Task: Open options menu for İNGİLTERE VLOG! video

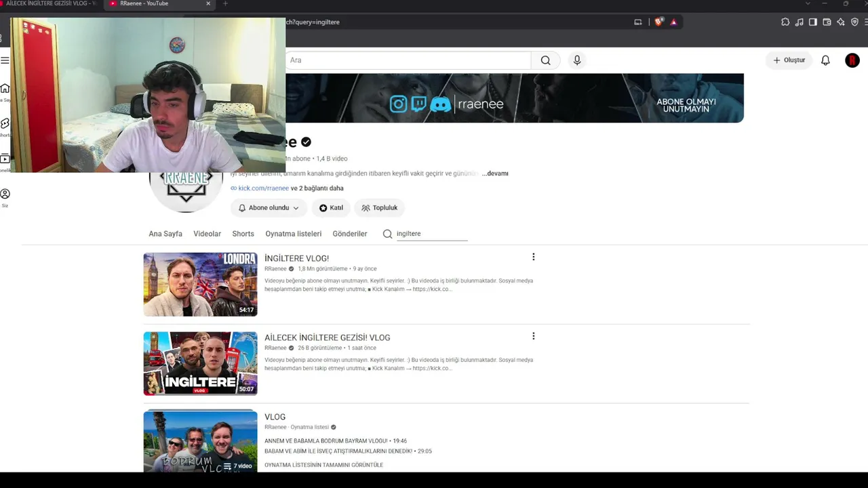Action: click(534, 257)
